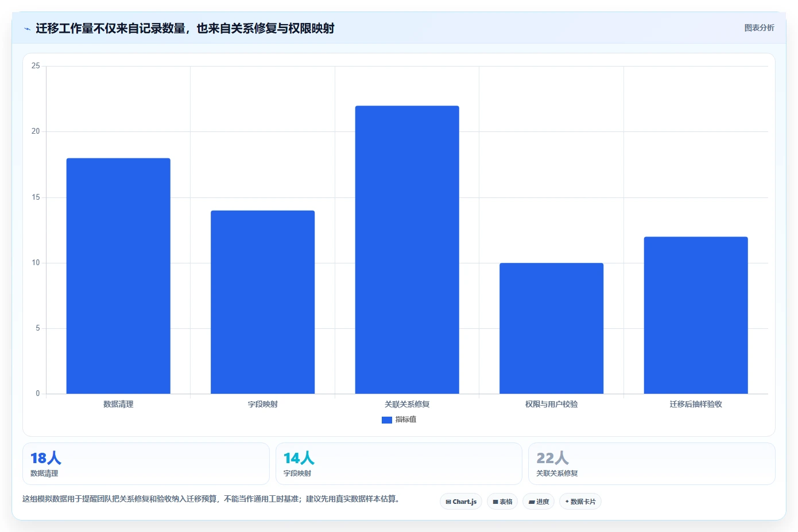Click the y-axis value 20
This screenshot has height=532, width=798.
(36, 131)
